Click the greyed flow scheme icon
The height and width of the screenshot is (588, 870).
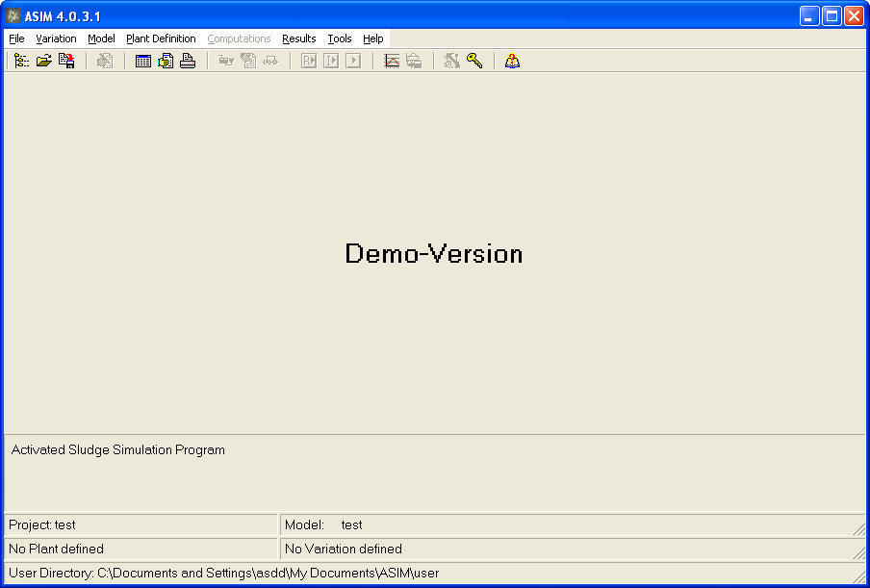226,61
